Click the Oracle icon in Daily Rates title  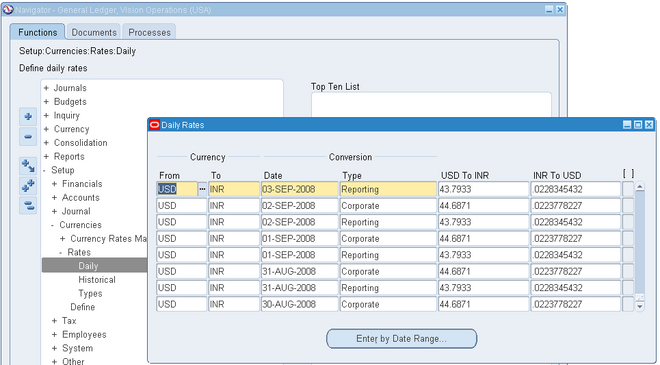pos(154,125)
